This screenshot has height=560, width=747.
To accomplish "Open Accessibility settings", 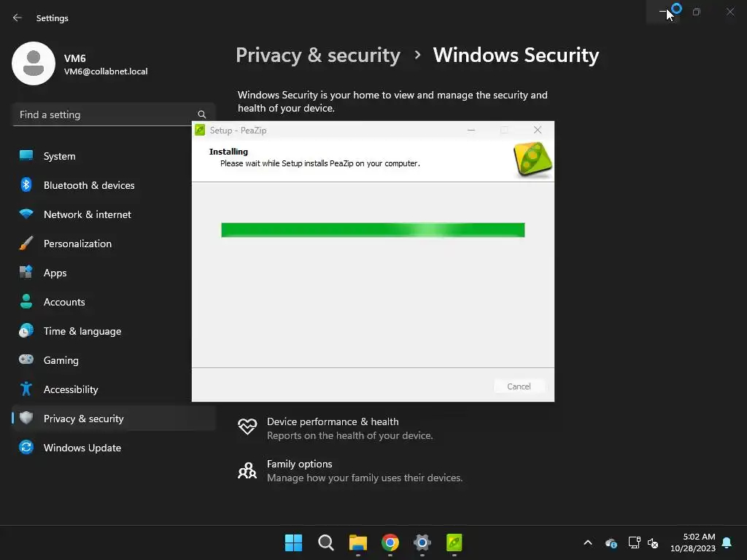I will pyautogui.click(x=114, y=389).
